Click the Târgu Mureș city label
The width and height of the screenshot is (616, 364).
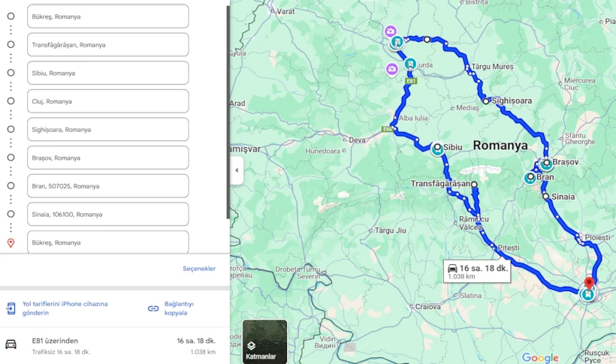tap(492, 67)
